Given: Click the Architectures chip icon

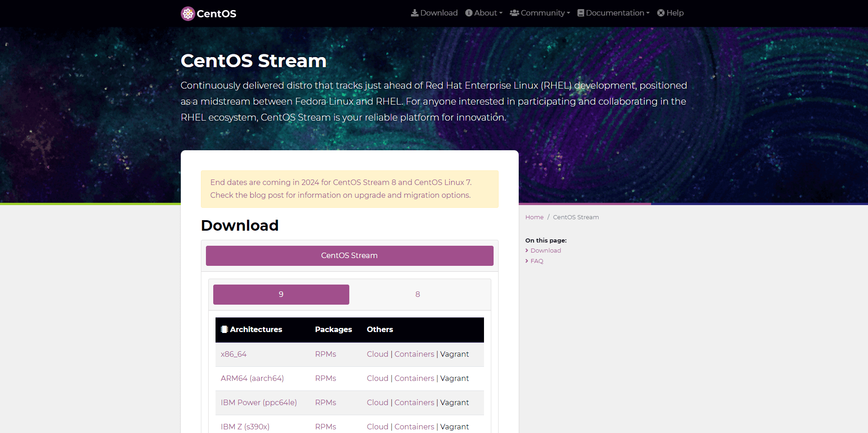Looking at the screenshot, I should click(224, 329).
